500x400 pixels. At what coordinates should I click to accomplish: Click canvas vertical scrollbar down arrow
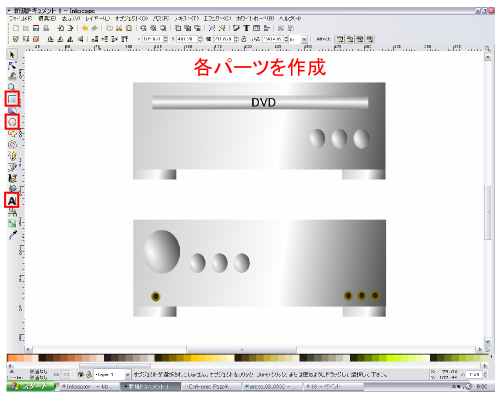tap(488, 342)
